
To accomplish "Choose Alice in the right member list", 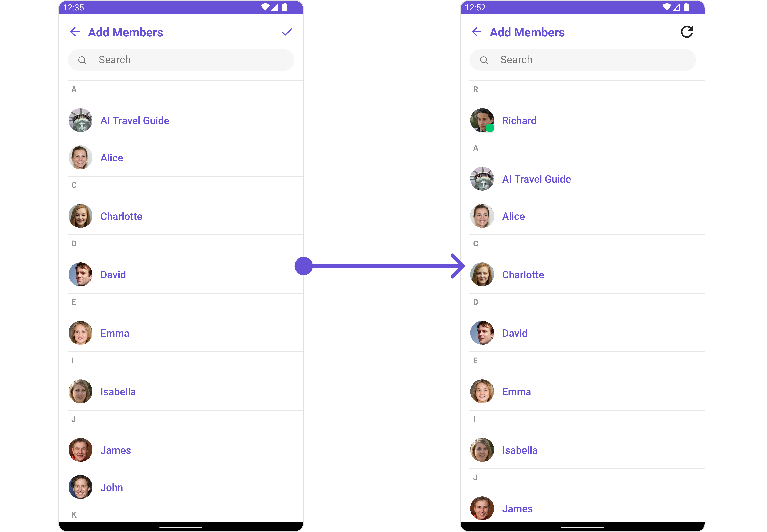I will point(587,216).
